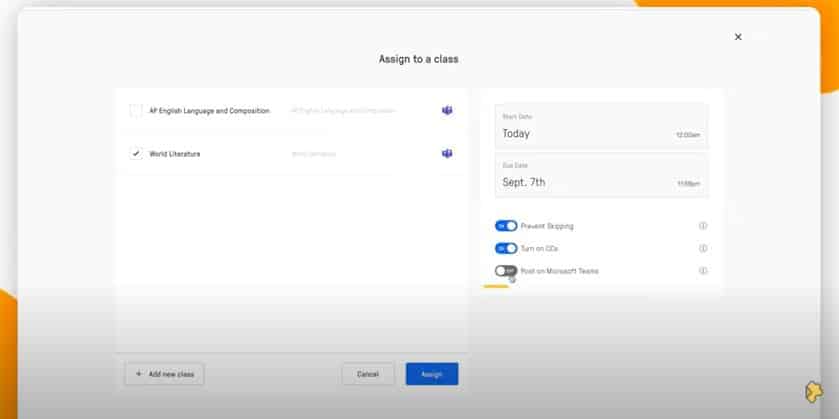Click the Teams icon beside AP English Language

pos(447,110)
